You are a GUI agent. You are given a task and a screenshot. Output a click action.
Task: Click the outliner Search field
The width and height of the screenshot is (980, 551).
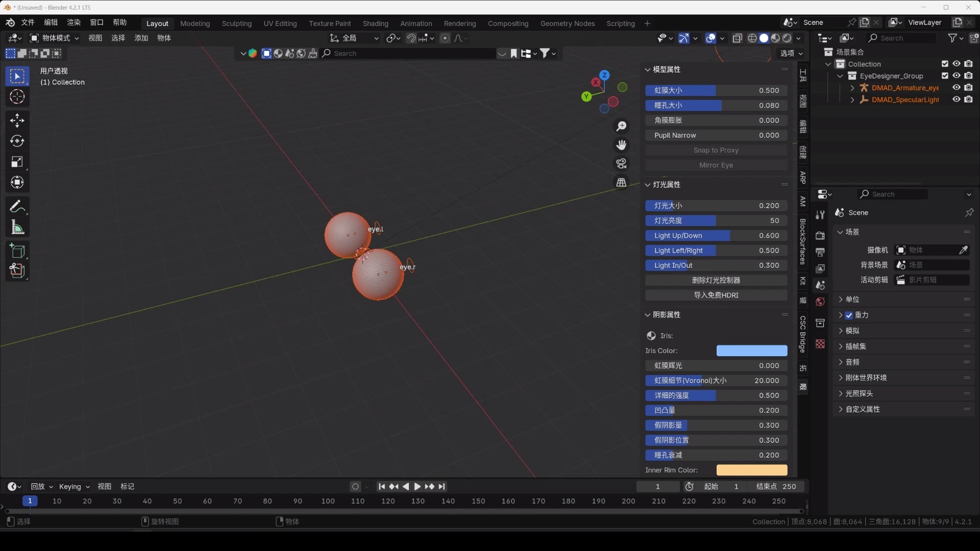(x=901, y=38)
